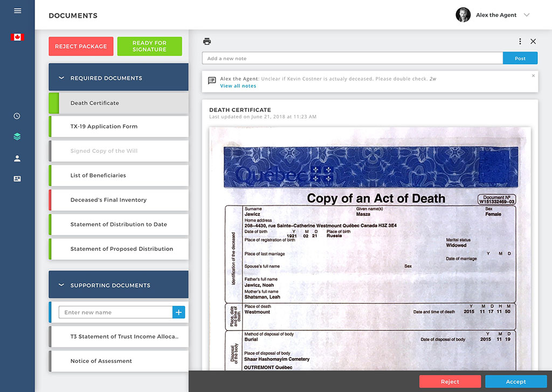
Task: Click the plus icon to add a supporting document
Action: 178,312
